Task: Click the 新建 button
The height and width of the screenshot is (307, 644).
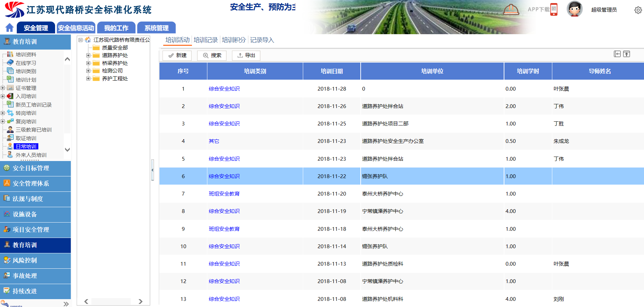Action: 177,55
